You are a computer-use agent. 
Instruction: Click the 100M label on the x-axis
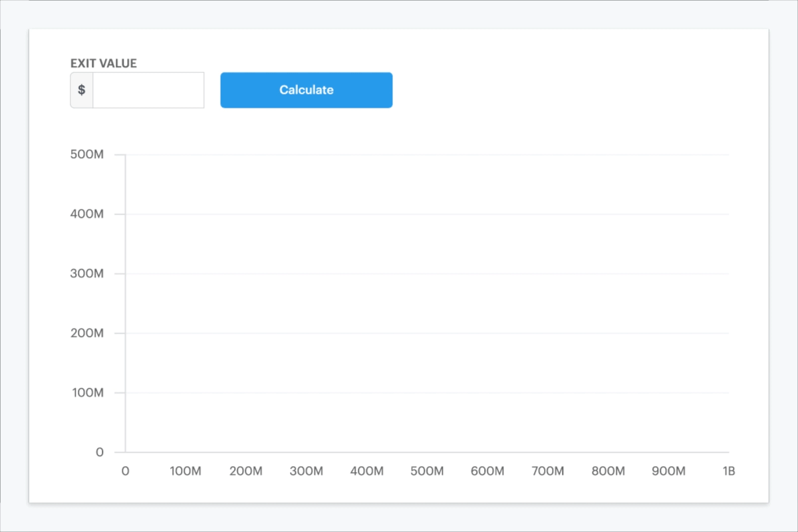coord(186,471)
